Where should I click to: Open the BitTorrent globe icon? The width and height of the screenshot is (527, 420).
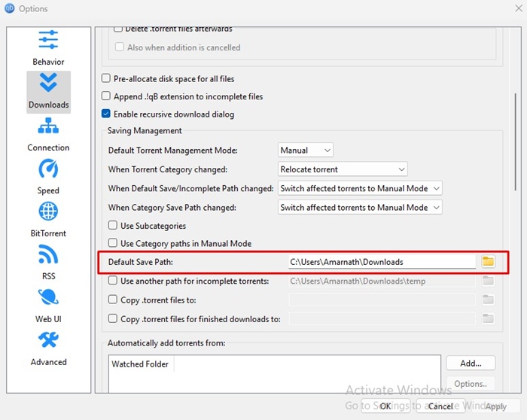(x=48, y=211)
